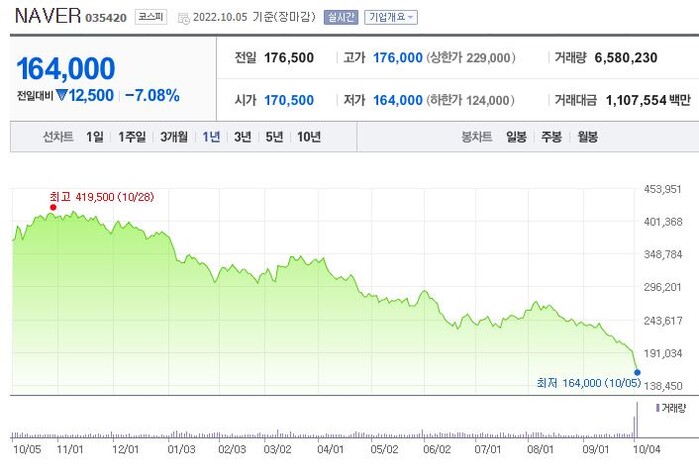Image resolution: width=699 pixels, height=475 pixels.
Task: Select the 1년 chart period
Action: coord(211,137)
